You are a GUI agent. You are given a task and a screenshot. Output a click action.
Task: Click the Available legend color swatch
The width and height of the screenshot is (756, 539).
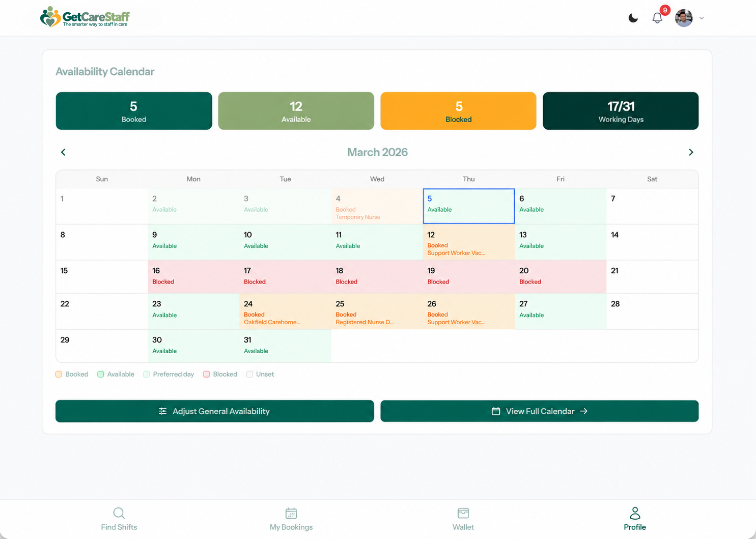(101, 374)
